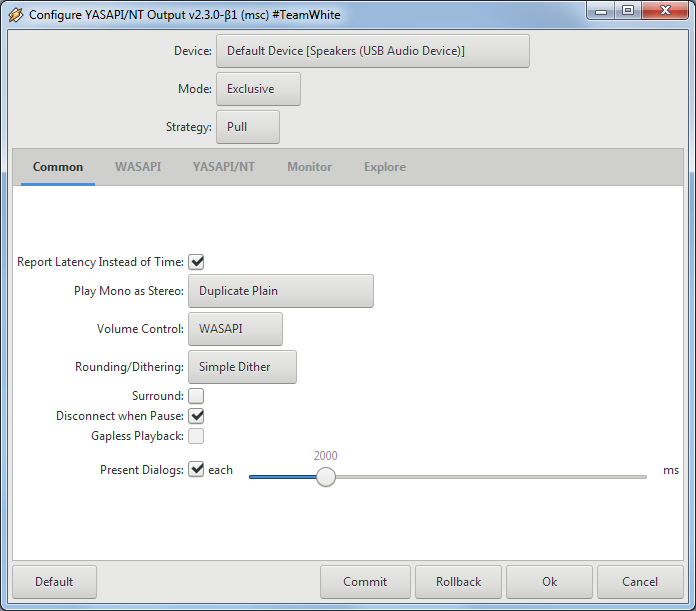Switch to the WASAPI tab
This screenshot has height=611, width=696.
(138, 167)
